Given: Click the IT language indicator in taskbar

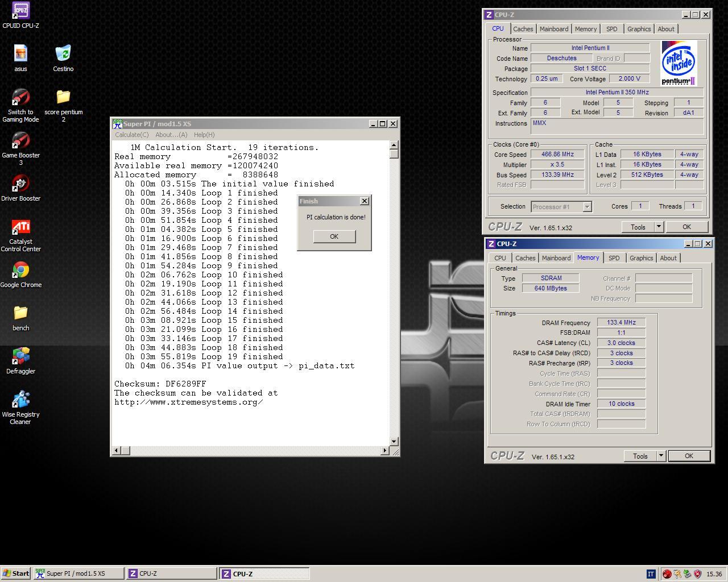Looking at the screenshot, I should coord(651,573).
